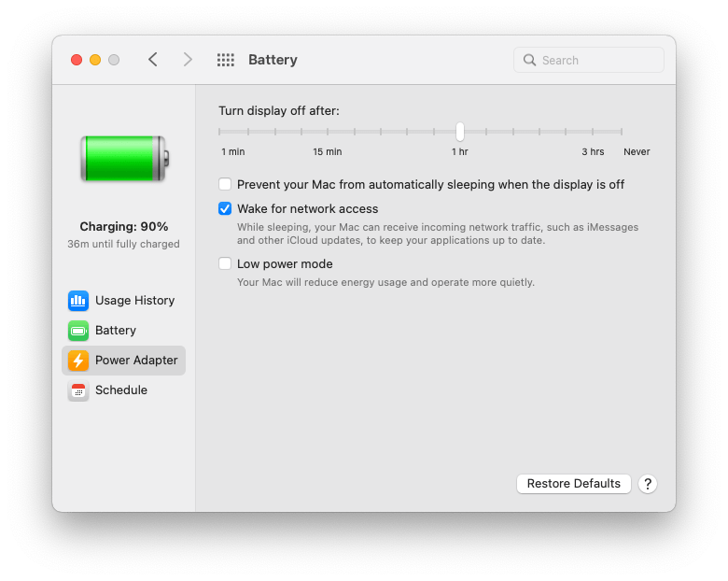
Task: Click the Turn display off after label
Action: tap(279, 110)
